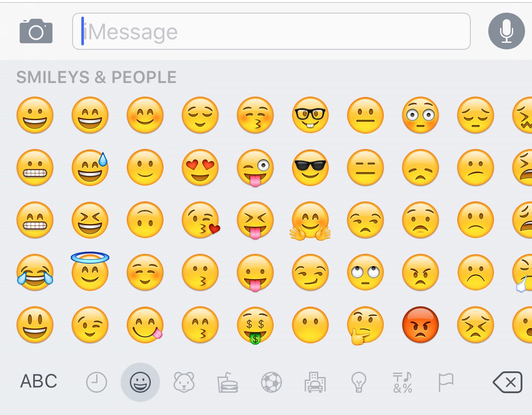The height and width of the screenshot is (415, 532).
Task: Open the animals and nature emoji category
Action: (x=184, y=382)
